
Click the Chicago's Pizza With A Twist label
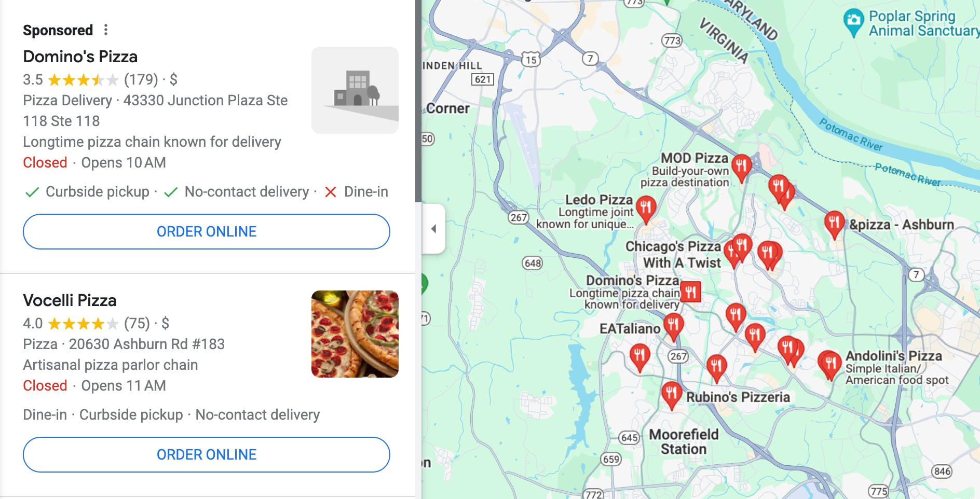[x=673, y=254]
